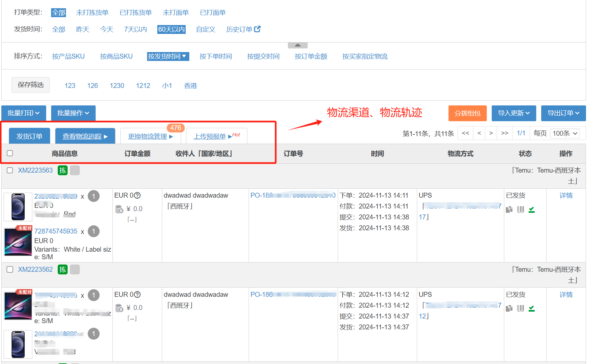Screen dimensions: 589x364
Task: Expand the 批量打印 dropdown menu
Action: 23,113
